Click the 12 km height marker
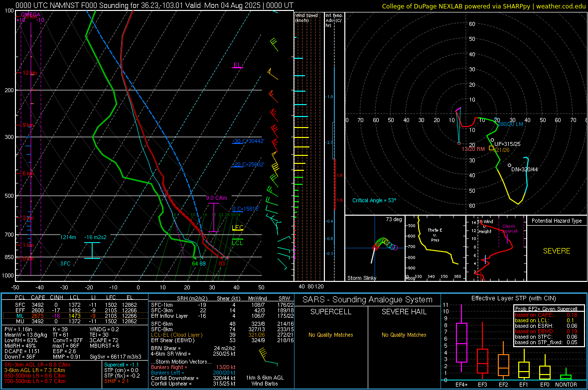This screenshot has height=390, width=588. [29, 73]
